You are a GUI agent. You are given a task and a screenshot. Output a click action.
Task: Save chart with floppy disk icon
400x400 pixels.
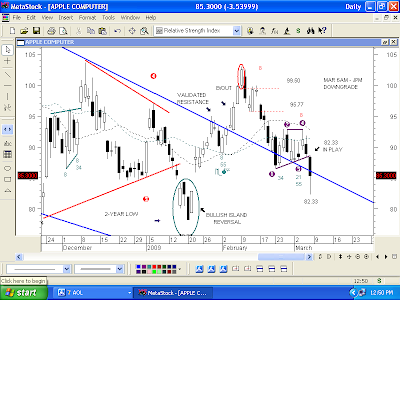[36, 31]
